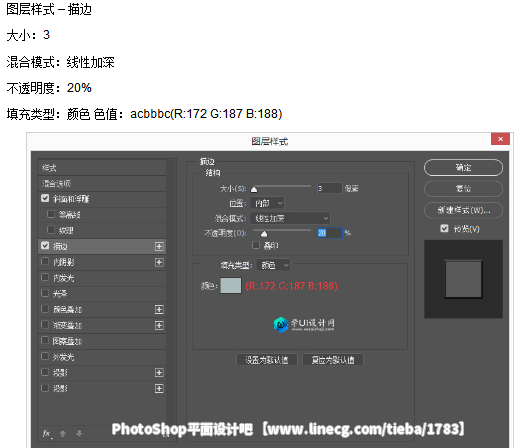520x448 pixels.
Task: Click the 新建样式(W)... button
Action: (x=463, y=210)
